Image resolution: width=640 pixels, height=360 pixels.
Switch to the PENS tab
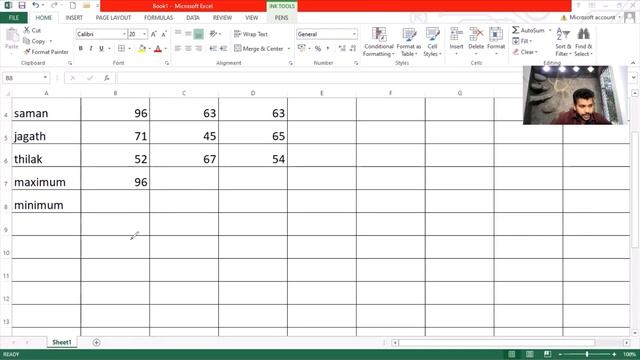pyautogui.click(x=281, y=18)
